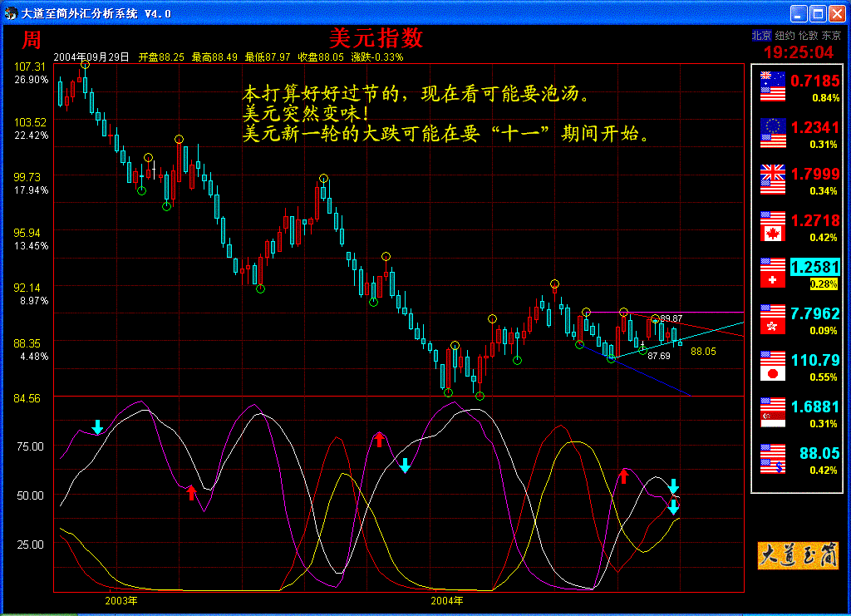The width and height of the screenshot is (851, 616).
Task: Click the 2003年 time axis label
Action: 121,601
